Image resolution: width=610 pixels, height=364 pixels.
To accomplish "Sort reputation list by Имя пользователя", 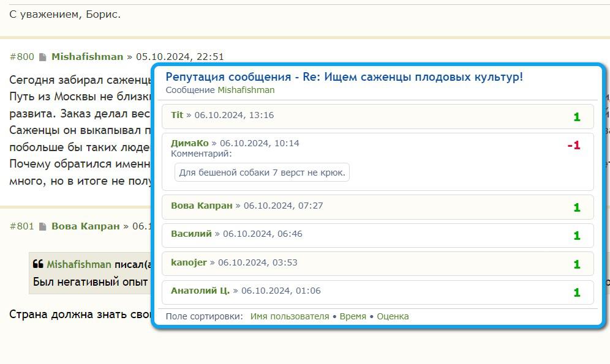I will click(x=290, y=317).
